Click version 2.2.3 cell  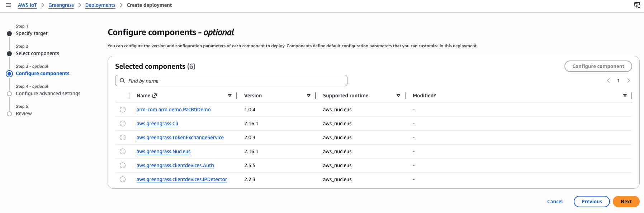250,179
